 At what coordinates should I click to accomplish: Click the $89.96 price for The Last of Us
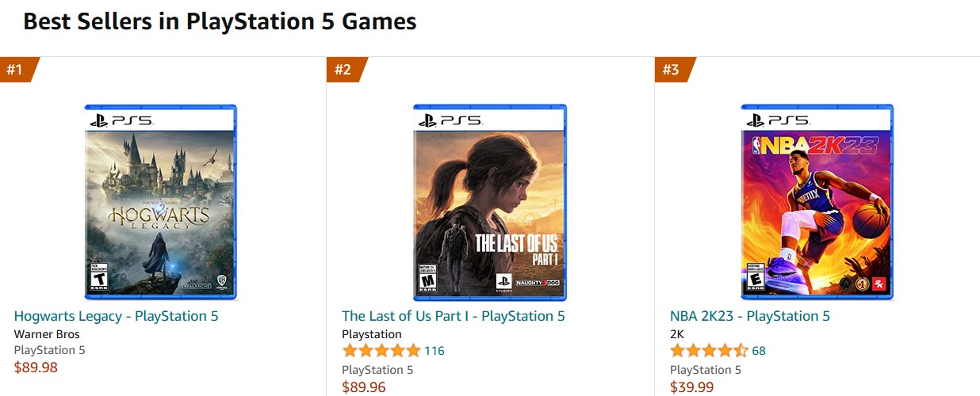tap(363, 386)
